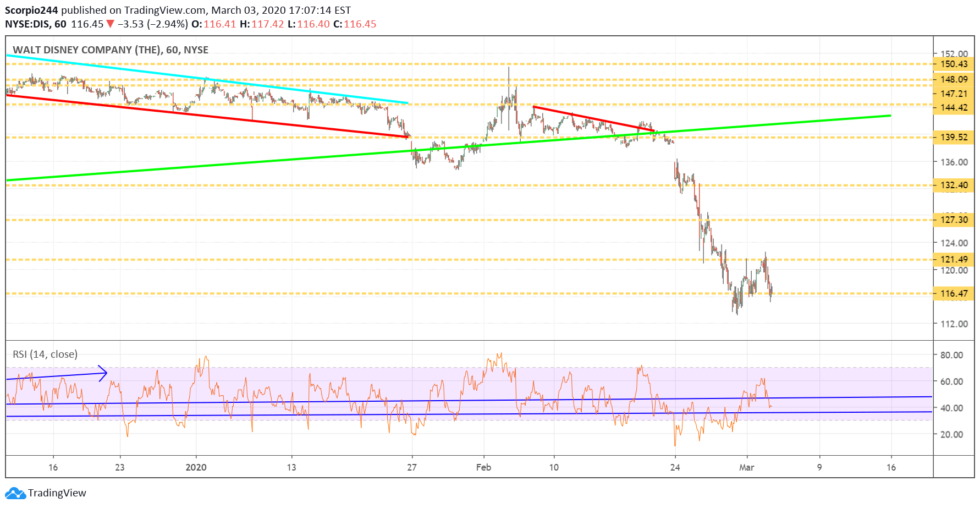Select the 148.09 price level label
The height and width of the screenshot is (508, 980).
(x=954, y=79)
